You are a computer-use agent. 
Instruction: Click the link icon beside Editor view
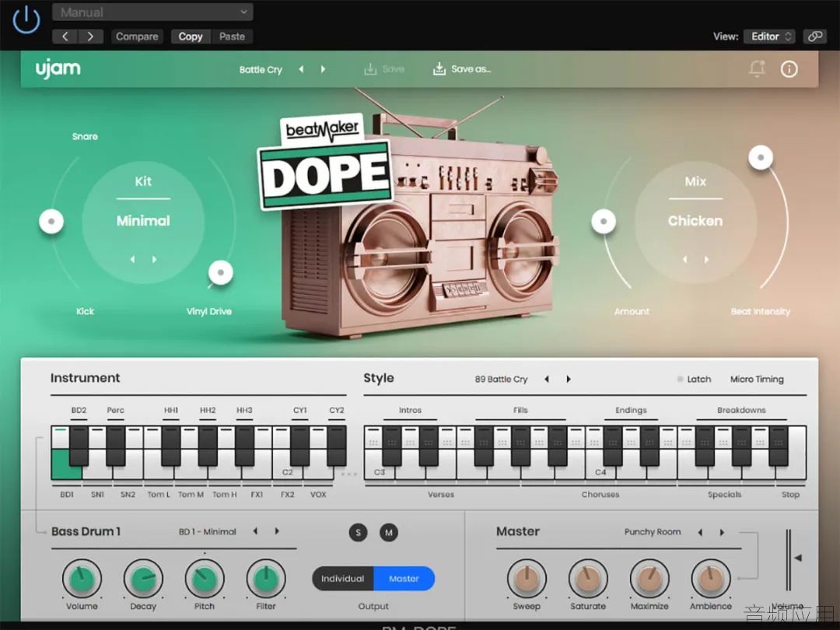tap(815, 37)
